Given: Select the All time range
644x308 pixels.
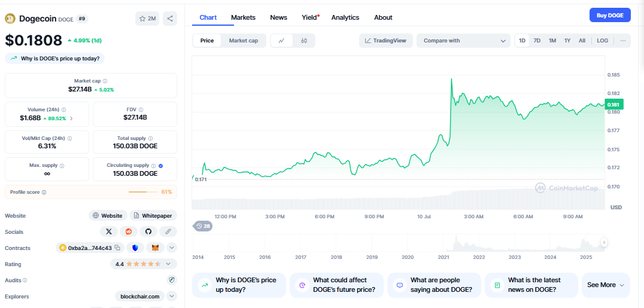Looking at the screenshot, I should [x=582, y=41].
